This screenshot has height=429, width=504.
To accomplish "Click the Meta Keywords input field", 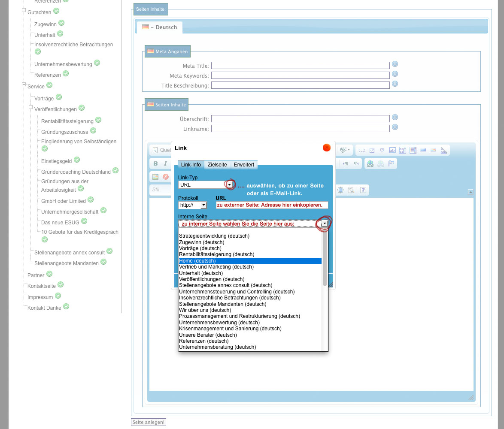I will coord(300,76).
